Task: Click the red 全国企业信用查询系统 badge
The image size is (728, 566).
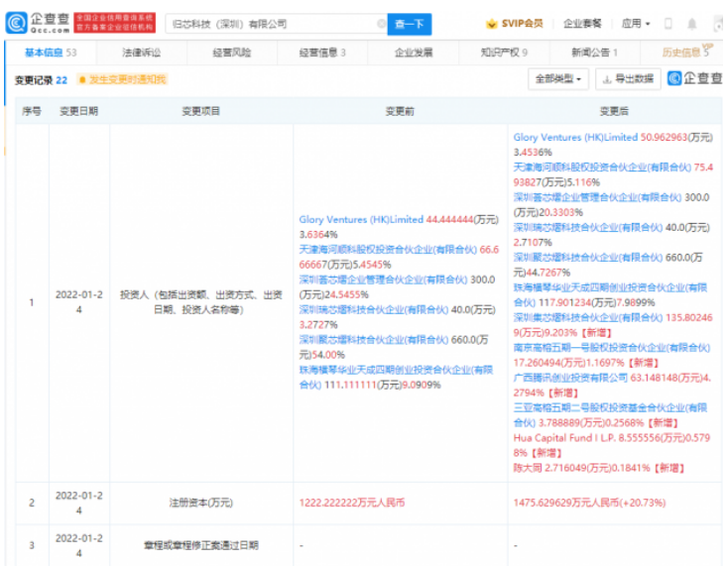Action: 115,23
